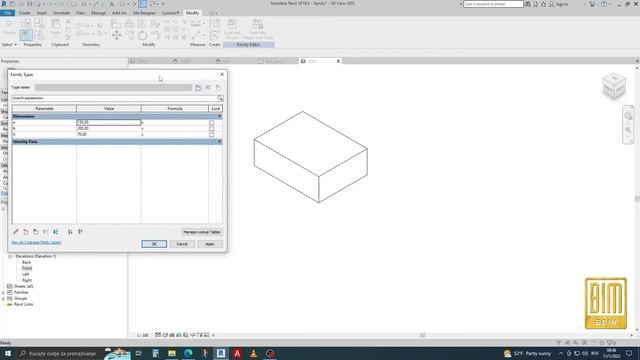The height and width of the screenshot is (360, 640).
Task: Toggle the Lock checkbox for the 200.00 row
Action: point(211,129)
